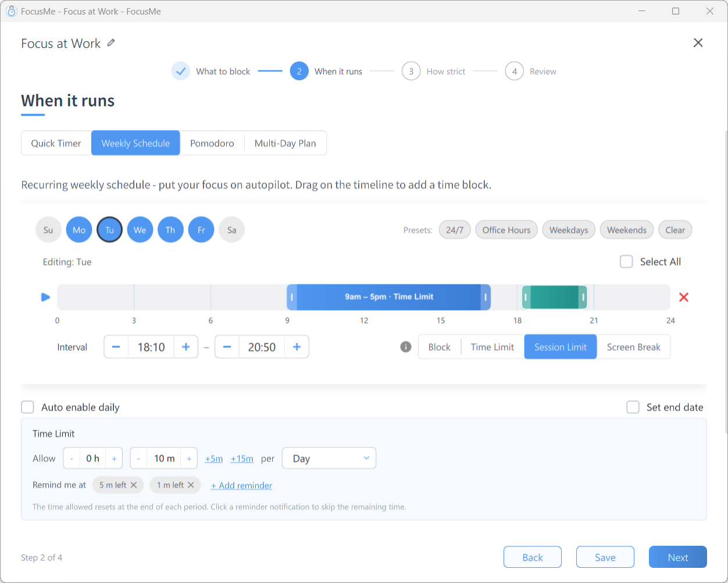The image size is (728, 583).
Task: Switch to the Pomodoro tab
Action: coord(212,143)
